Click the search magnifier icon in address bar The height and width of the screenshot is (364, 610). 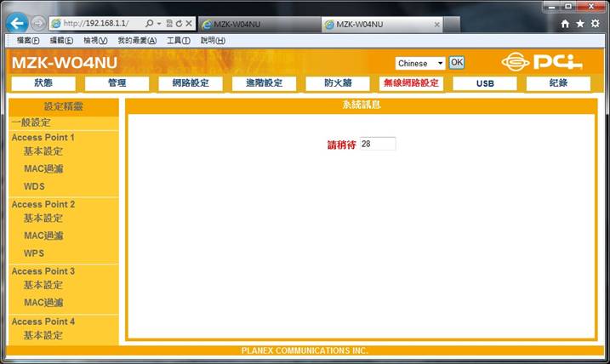(x=150, y=23)
